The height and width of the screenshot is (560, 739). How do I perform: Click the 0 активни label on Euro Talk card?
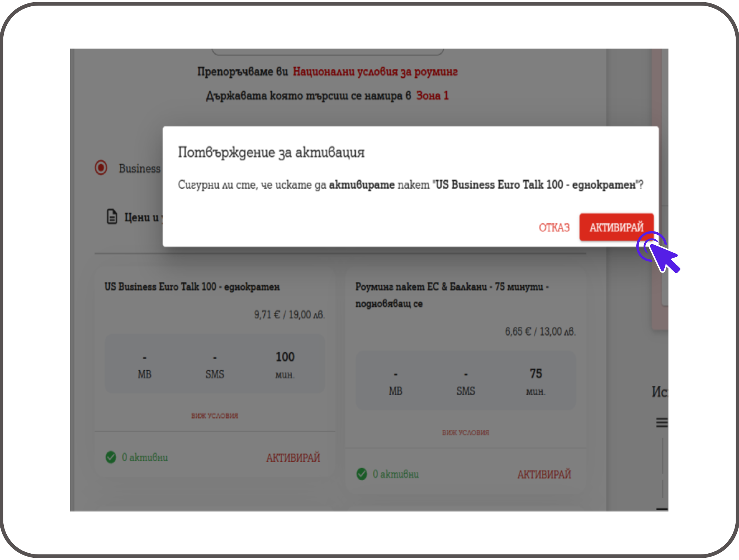(145, 457)
